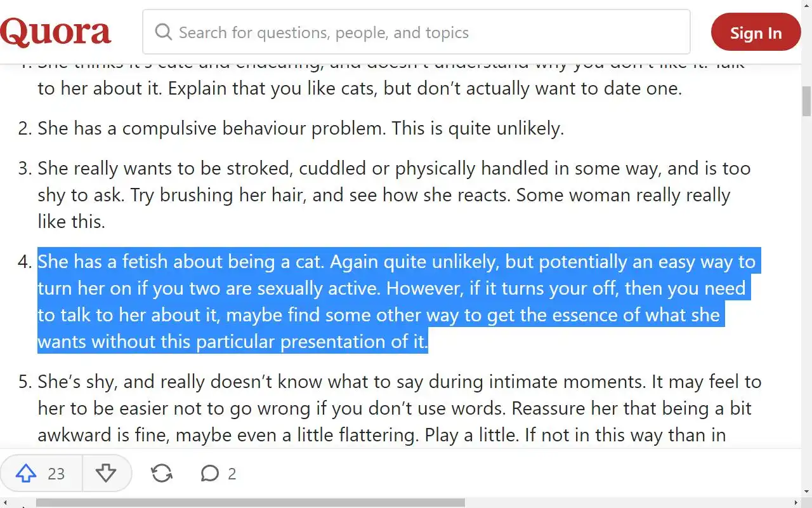
Task: Upvote the answer with the blue arrow
Action: (x=26, y=473)
